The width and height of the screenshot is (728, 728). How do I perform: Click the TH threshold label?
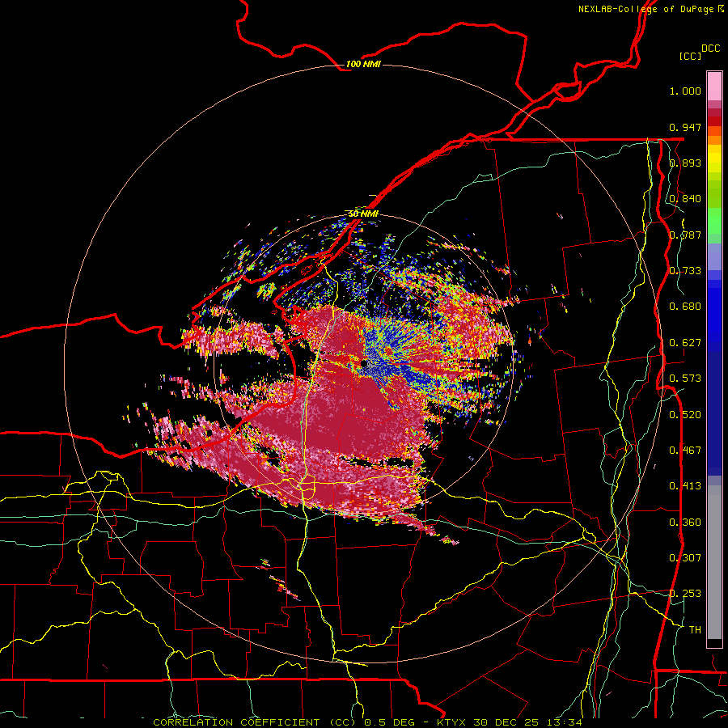[x=695, y=630]
